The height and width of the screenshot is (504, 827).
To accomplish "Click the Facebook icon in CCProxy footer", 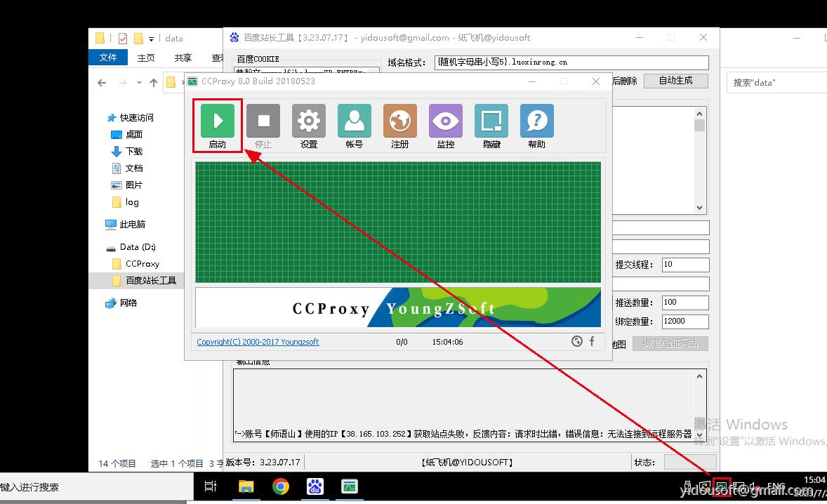I will pyautogui.click(x=592, y=341).
